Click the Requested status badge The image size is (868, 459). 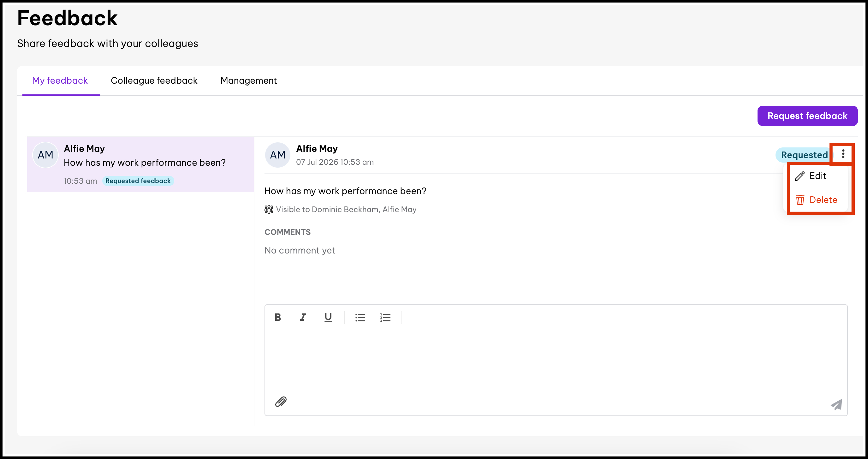(x=804, y=155)
